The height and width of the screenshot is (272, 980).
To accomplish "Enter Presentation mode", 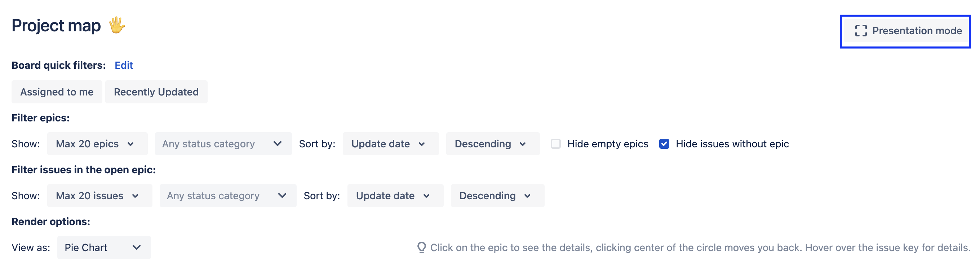I will (x=905, y=31).
